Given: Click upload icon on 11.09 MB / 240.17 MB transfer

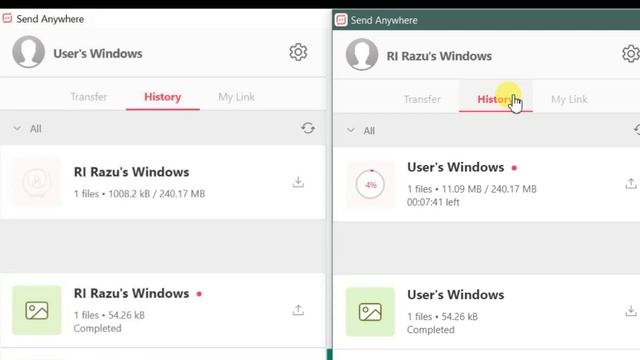Looking at the screenshot, I should click(631, 184).
